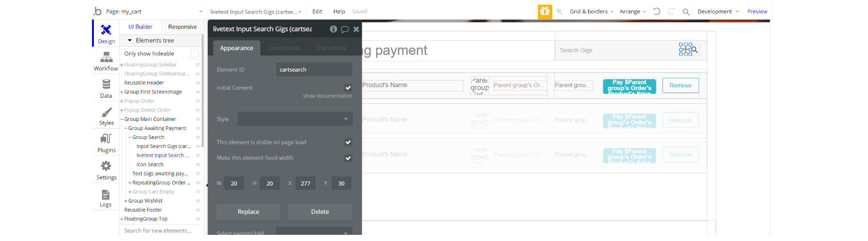
Task: Uncheck This element is visible on page load
Action: pyautogui.click(x=348, y=142)
